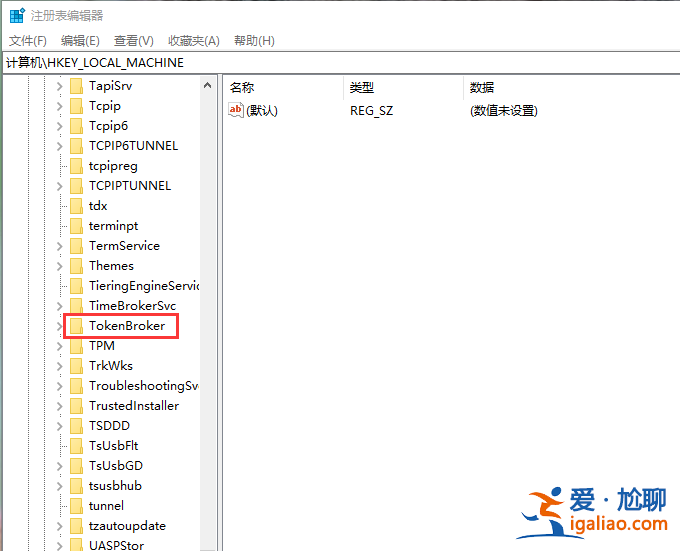Click the terminpt folder icon
Screen dimensions: 680x551
coord(76,226)
